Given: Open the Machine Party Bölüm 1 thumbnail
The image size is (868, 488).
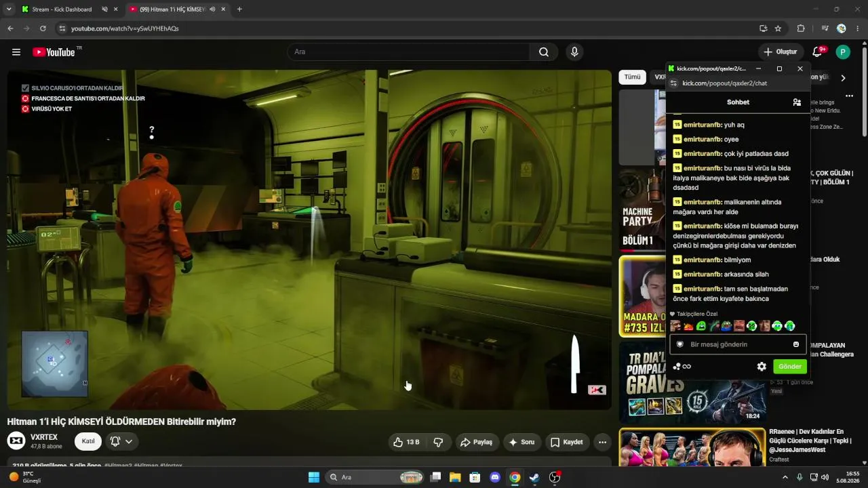Looking at the screenshot, I should (x=642, y=210).
